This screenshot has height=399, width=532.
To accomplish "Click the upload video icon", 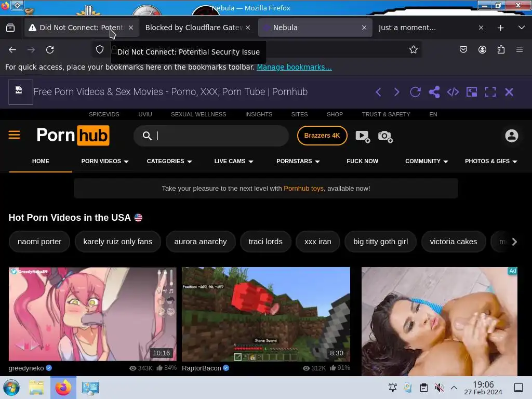I will pyautogui.click(x=363, y=137).
